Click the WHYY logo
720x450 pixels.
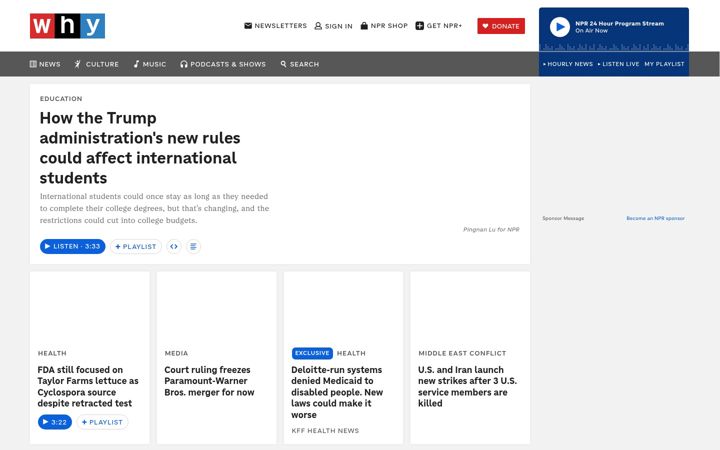coord(68,26)
